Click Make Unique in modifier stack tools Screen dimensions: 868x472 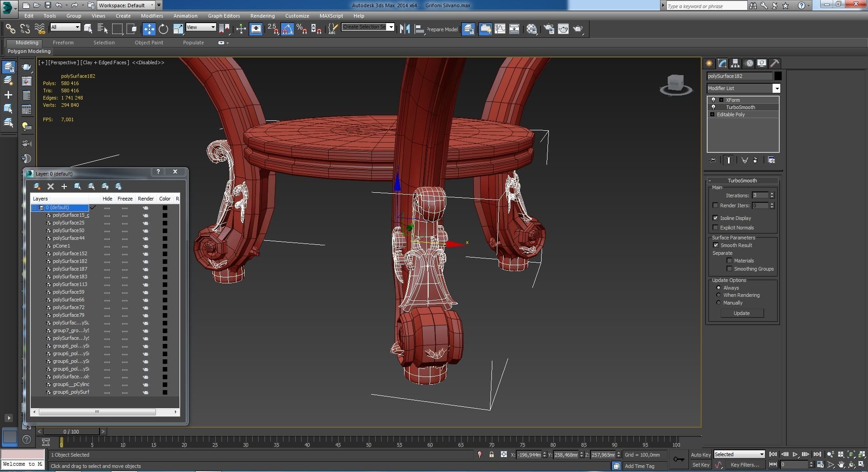[x=745, y=160]
